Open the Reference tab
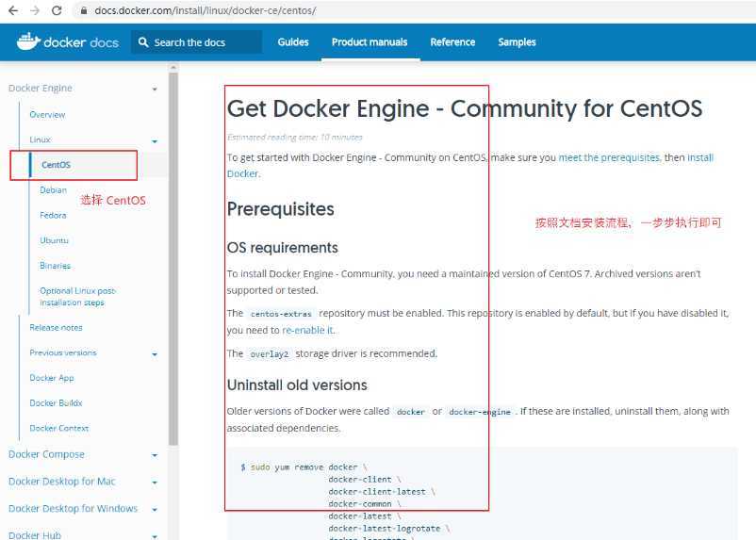Screen dimensions: 756x540 click(452, 42)
